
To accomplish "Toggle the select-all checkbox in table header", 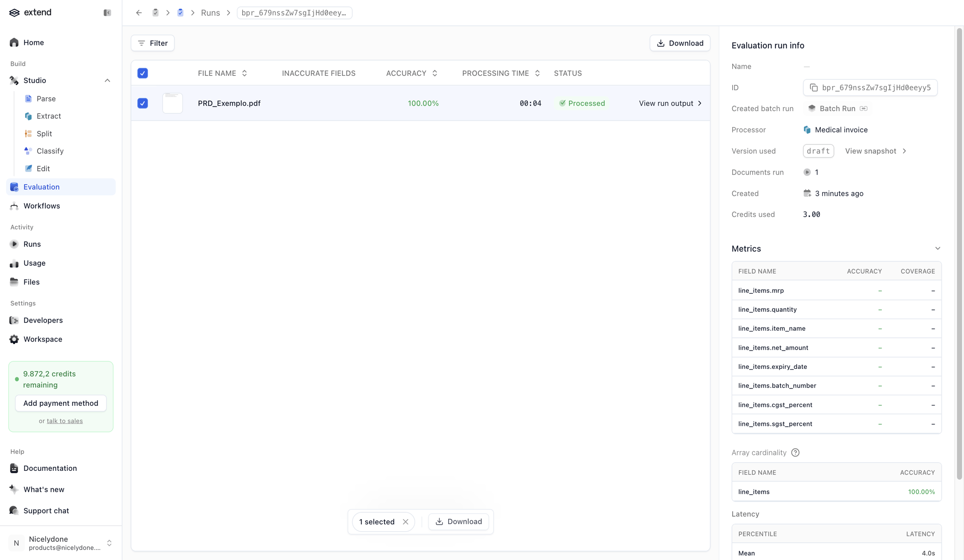I will 143,73.
